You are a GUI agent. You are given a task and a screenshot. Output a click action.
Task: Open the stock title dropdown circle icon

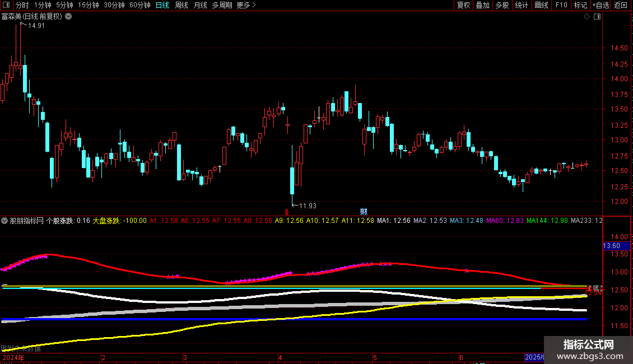click(x=69, y=16)
